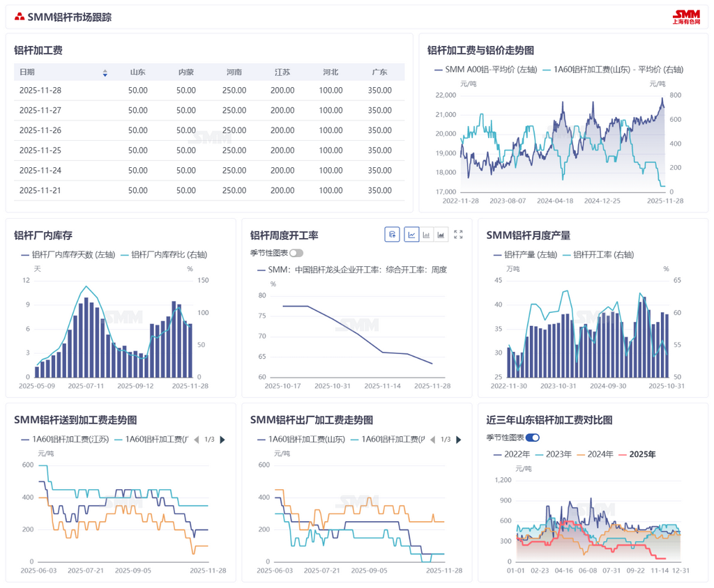Expand 铝杆周度开工率 chart to fullscreen
The width and height of the screenshot is (714, 588).
(458, 234)
